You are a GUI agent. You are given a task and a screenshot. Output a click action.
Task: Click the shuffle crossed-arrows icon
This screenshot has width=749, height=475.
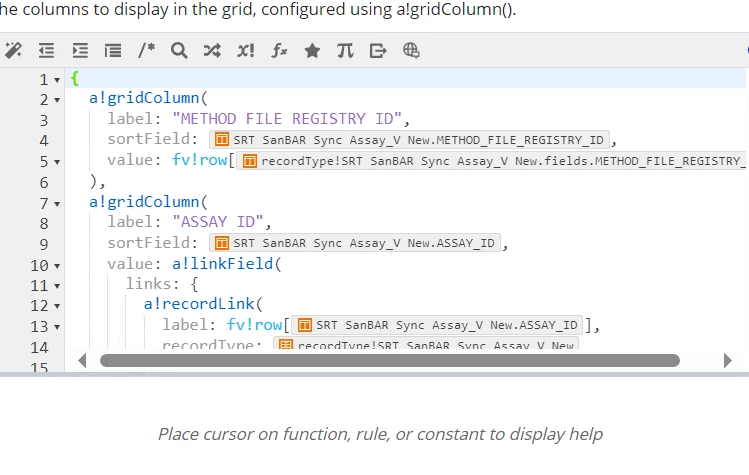(x=212, y=50)
